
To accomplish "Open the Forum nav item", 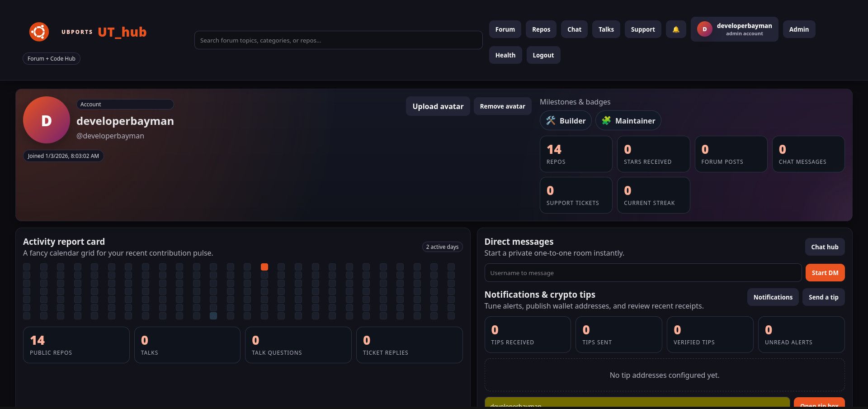I will [x=505, y=29].
